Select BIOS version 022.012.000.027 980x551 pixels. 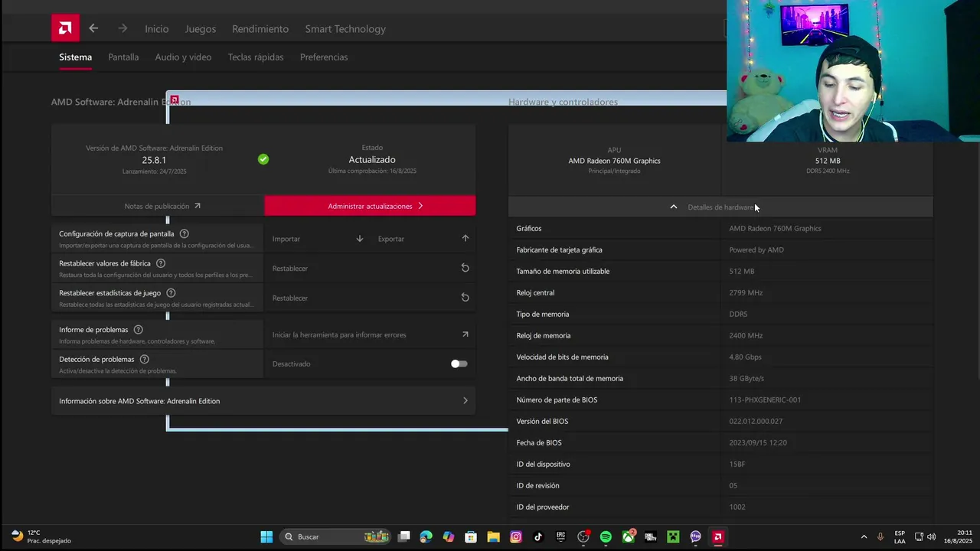click(756, 421)
